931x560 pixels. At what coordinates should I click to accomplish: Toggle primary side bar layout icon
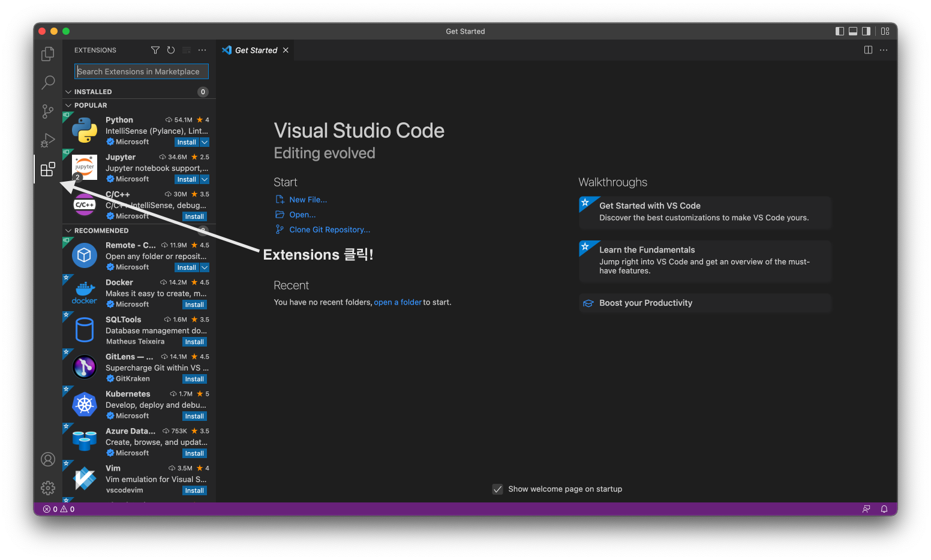840,31
